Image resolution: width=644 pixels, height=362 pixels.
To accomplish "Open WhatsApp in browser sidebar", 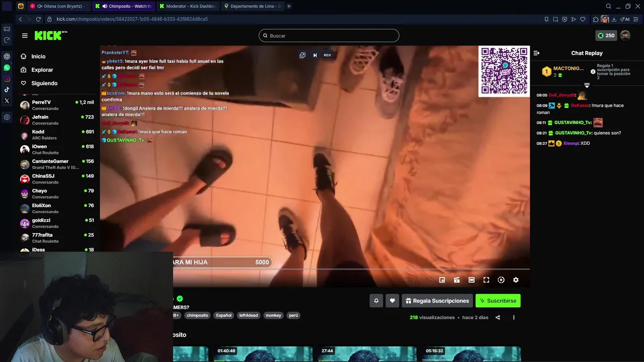I will (x=7, y=67).
